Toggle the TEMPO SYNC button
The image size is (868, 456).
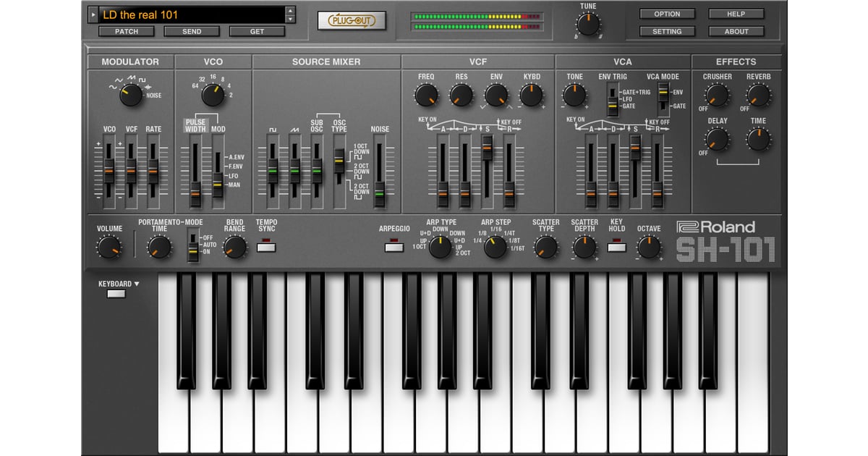coord(266,248)
